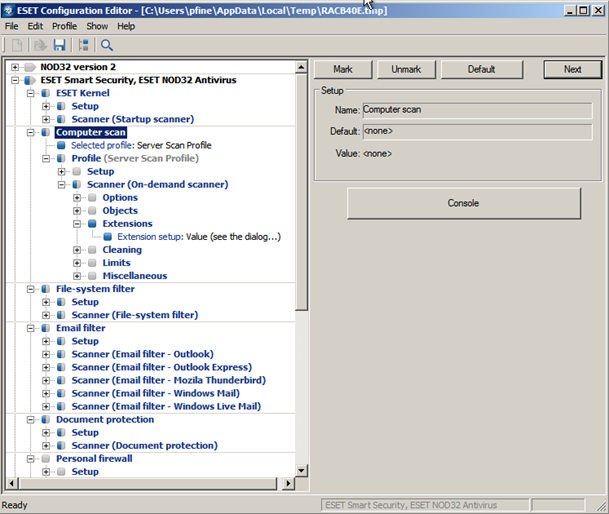Viewport: 609px width, 514px height.
Task: Click the gray icon beside Objects
Action: coord(92,211)
